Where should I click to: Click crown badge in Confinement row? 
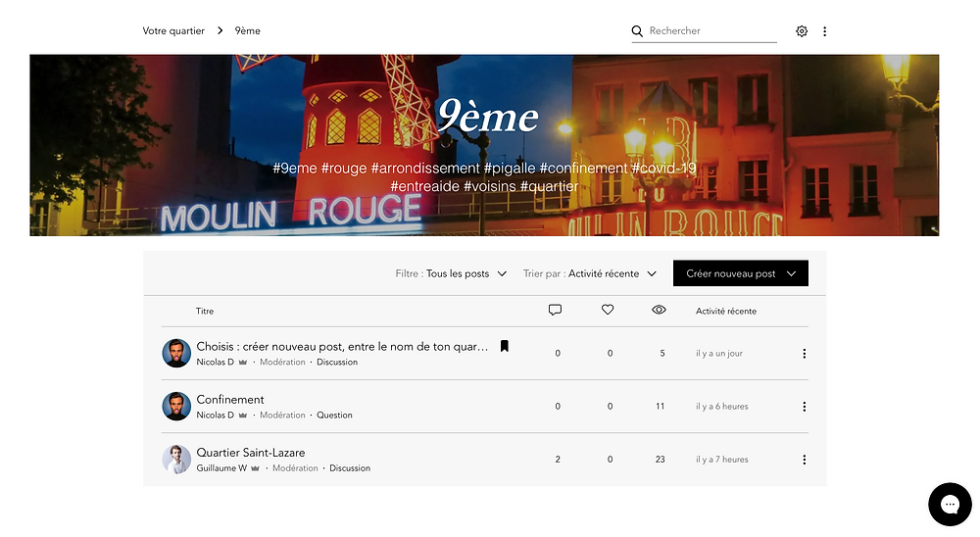tap(242, 415)
